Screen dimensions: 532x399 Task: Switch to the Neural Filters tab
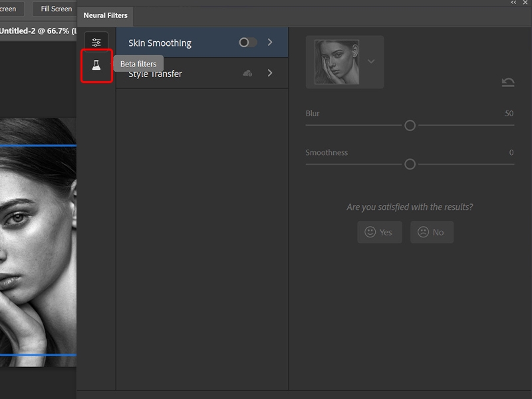(x=105, y=17)
